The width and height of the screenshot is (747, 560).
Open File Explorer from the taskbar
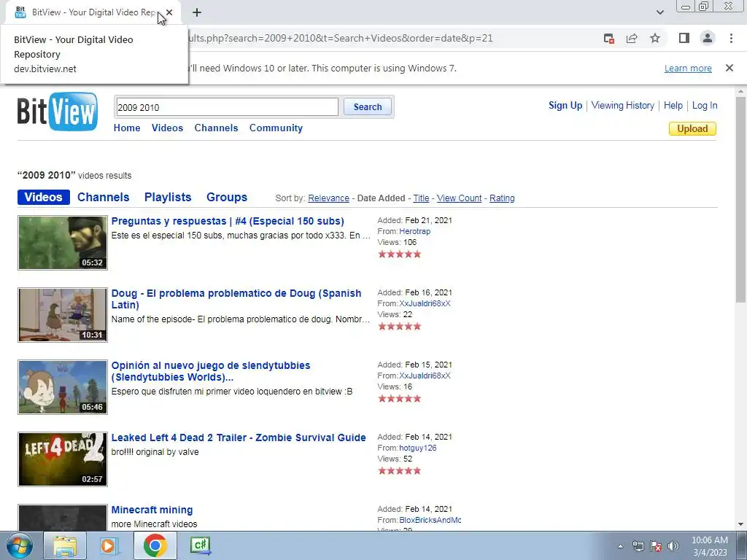tap(65, 545)
